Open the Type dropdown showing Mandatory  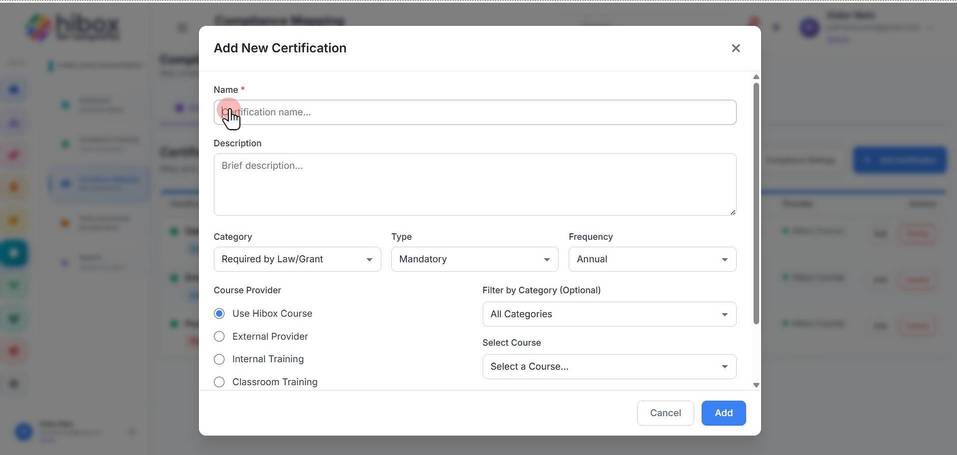tap(475, 259)
